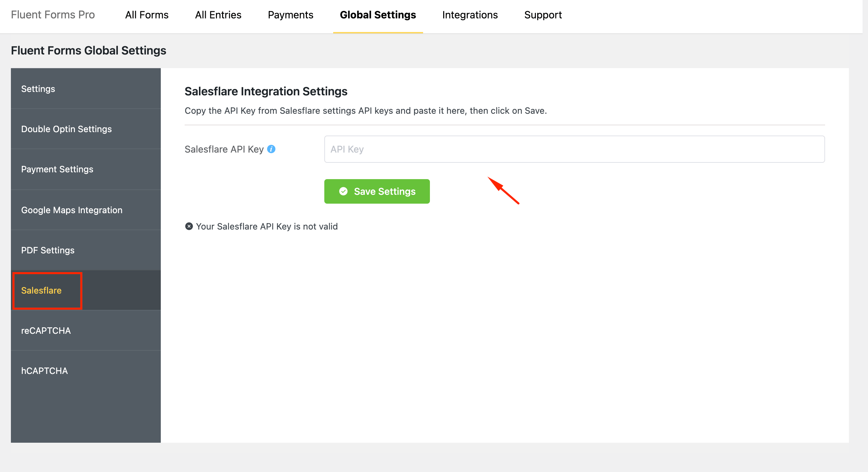Click the green Save Settings button
This screenshot has width=868, height=472.
tap(377, 191)
